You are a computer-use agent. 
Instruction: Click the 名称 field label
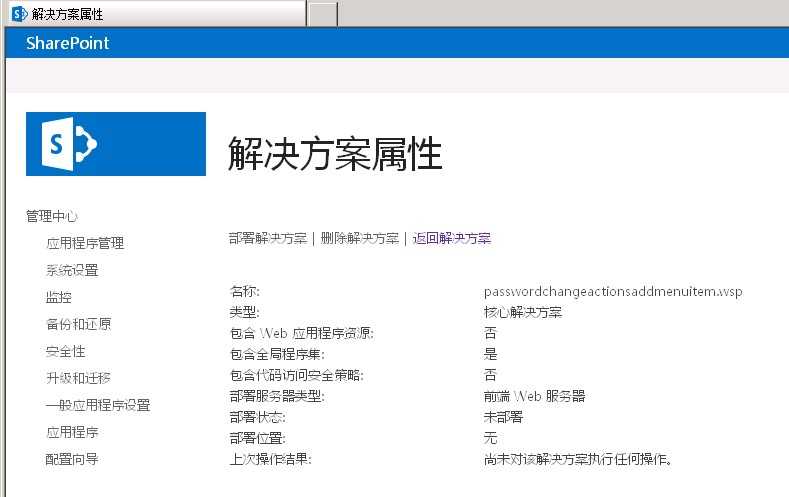245,291
